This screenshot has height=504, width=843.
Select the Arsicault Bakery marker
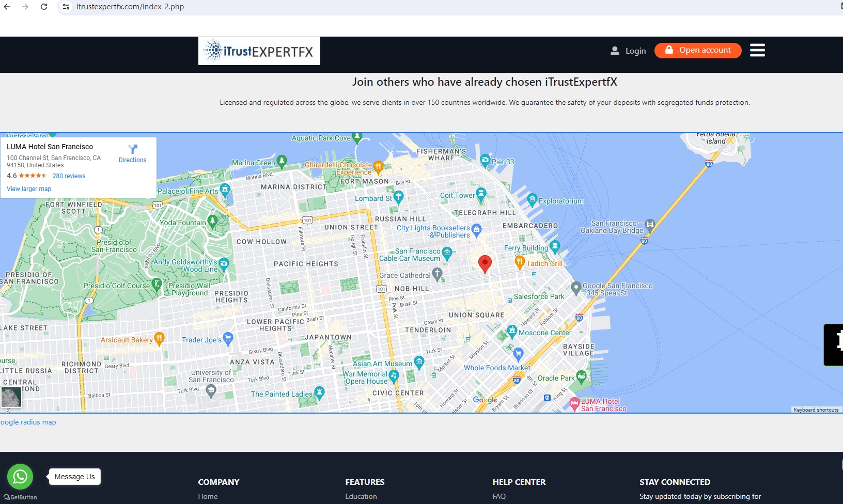click(x=159, y=338)
